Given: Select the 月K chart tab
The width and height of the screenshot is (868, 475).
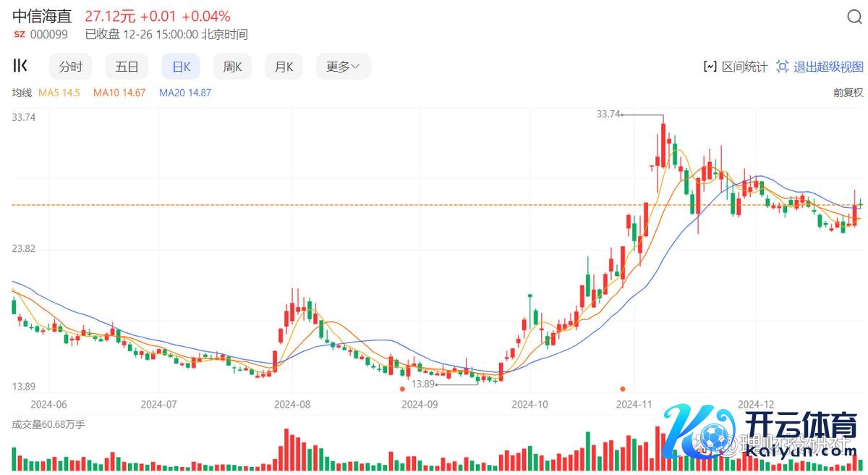Looking at the screenshot, I should click(284, 67).
